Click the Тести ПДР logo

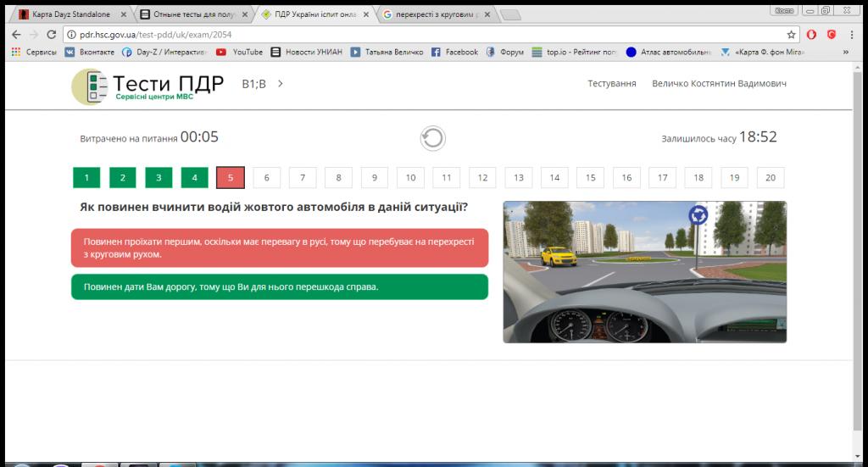(148, 86)
